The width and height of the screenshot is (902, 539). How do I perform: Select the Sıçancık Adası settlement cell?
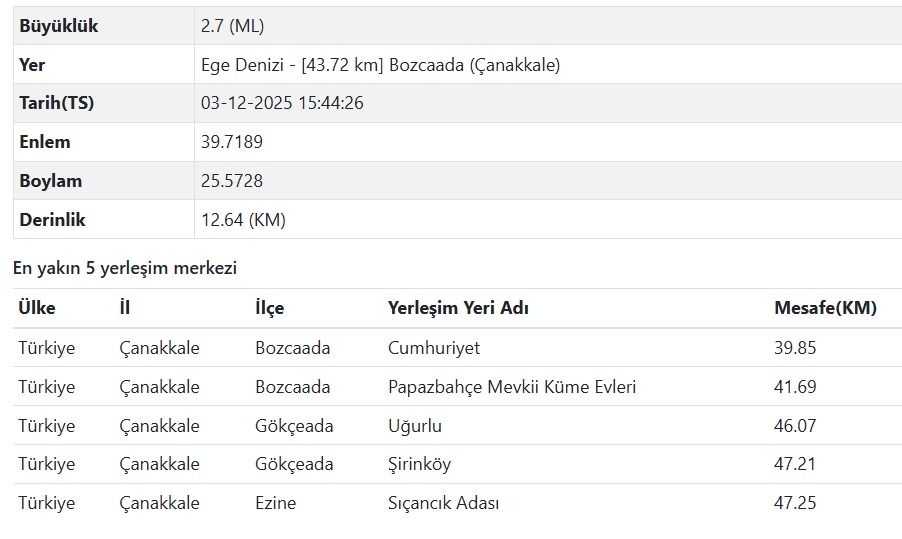click(x=444, y=503)
